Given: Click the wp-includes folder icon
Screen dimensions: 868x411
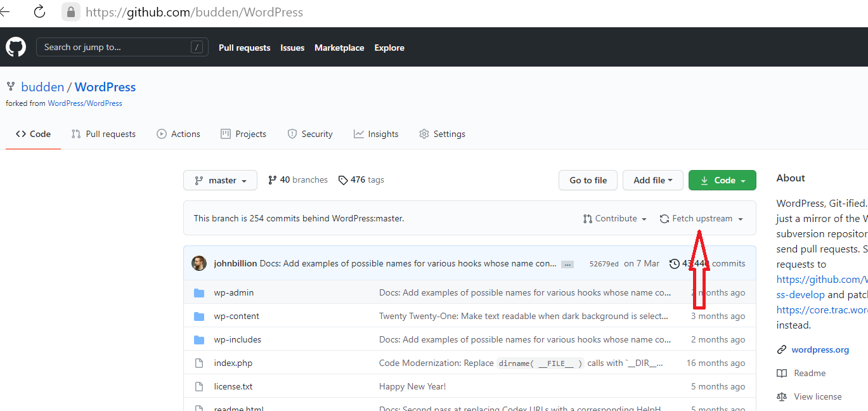Looking at the screenshot, I should point(199,340).
